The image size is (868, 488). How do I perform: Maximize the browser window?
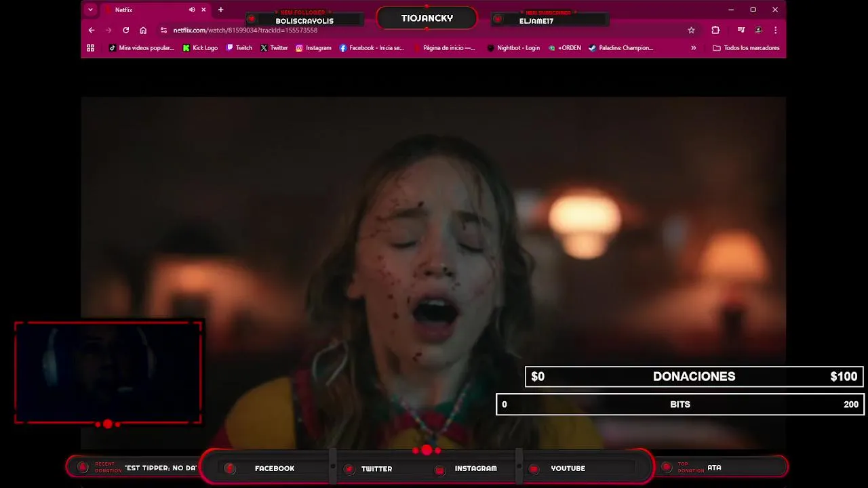click(753, 9)
